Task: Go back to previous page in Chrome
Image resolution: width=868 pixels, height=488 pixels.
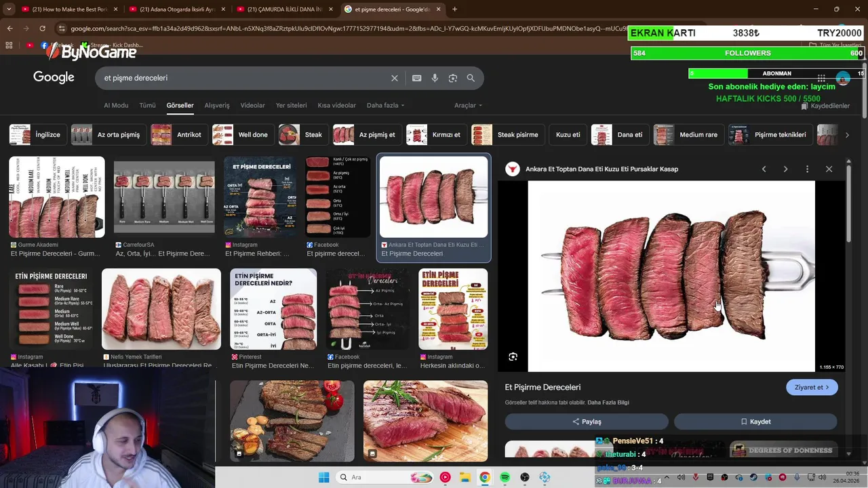Action: pyautogui.click(x=9, y=28)
